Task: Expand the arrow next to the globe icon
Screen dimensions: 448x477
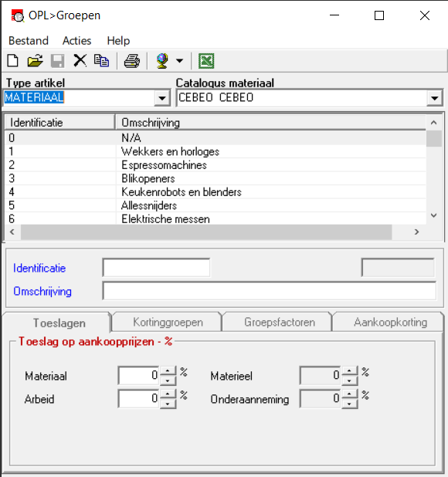Action: tap(180, 60)
